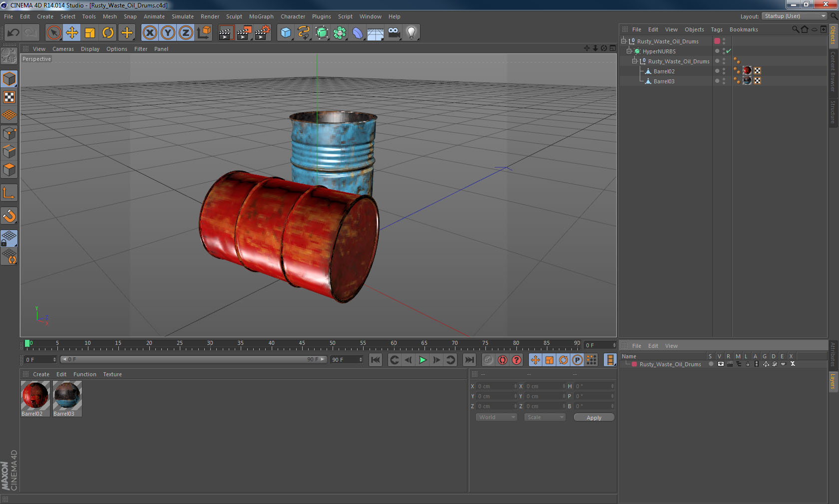Click Barrel03 material tag

tap(747, 81)
